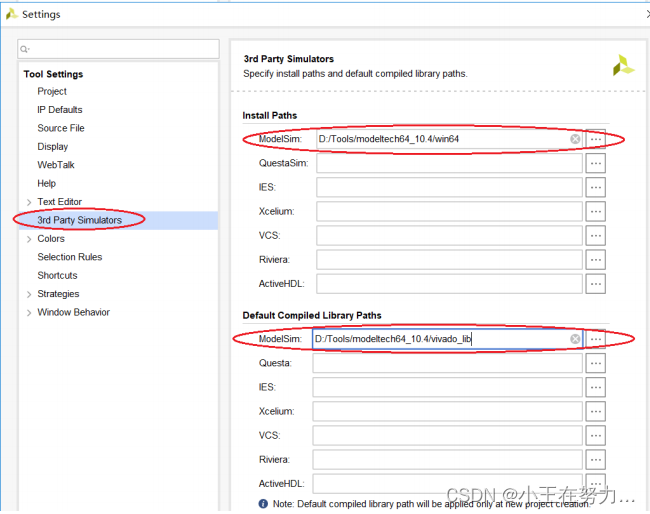Browse for ModelSim compiled library path
Screen dimensions: 650x514
click(595, 339)
